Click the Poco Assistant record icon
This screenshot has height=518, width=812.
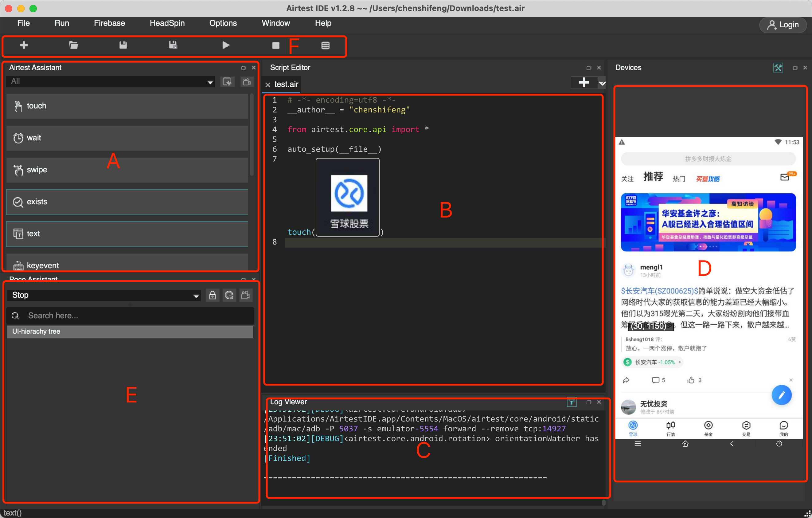click(x=245, y=295)
